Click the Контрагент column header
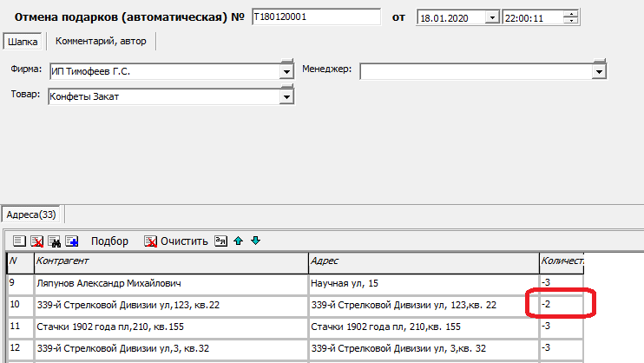 [170, 261]
